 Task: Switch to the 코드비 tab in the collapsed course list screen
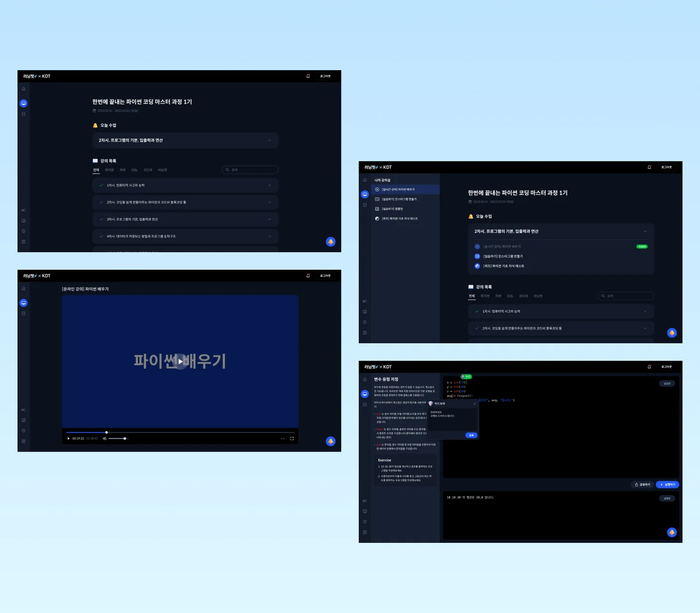click(148, 170)
